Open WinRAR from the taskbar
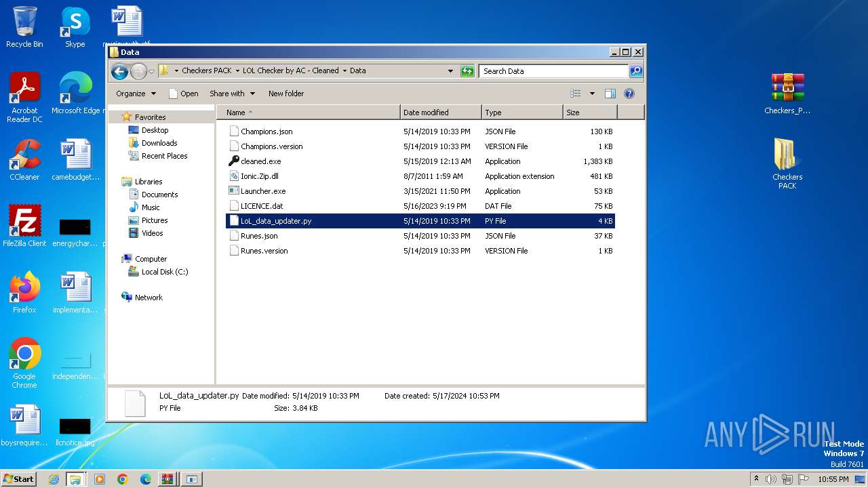This screenshot has height=488, width=868. (167, 479)
